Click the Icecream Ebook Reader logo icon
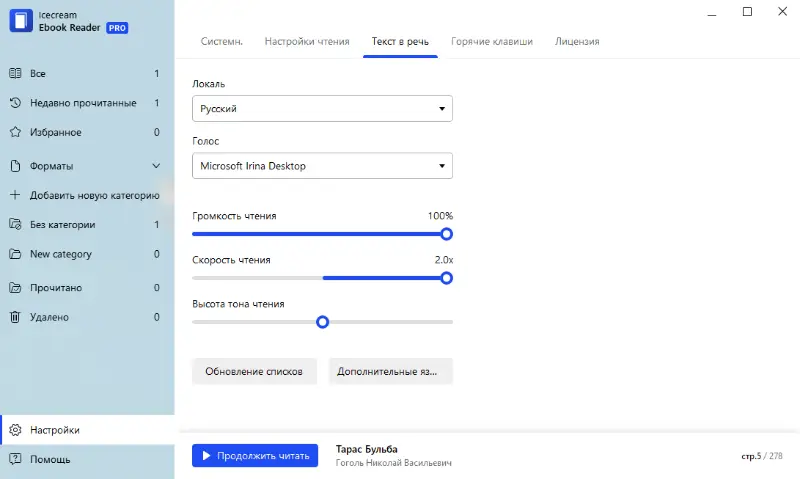 21,21
